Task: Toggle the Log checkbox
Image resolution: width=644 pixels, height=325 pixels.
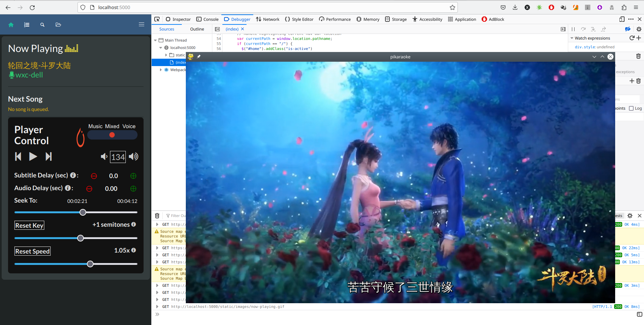Action: coord(631,108)
